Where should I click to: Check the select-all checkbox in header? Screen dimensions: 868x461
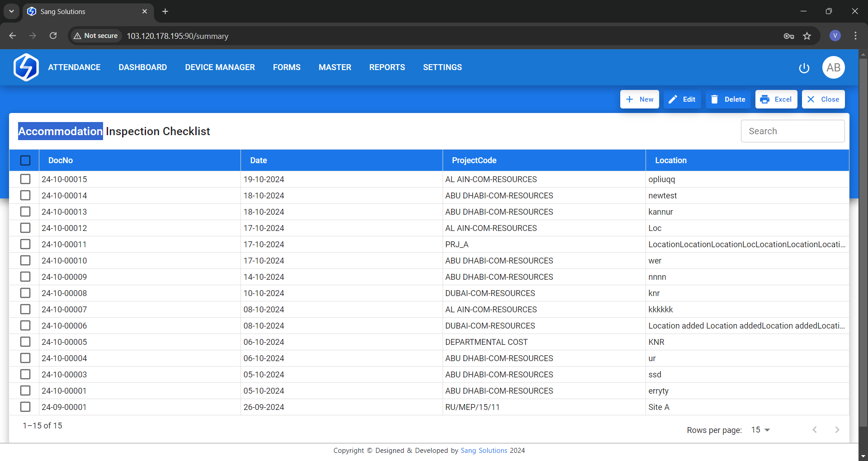point(25,160)
